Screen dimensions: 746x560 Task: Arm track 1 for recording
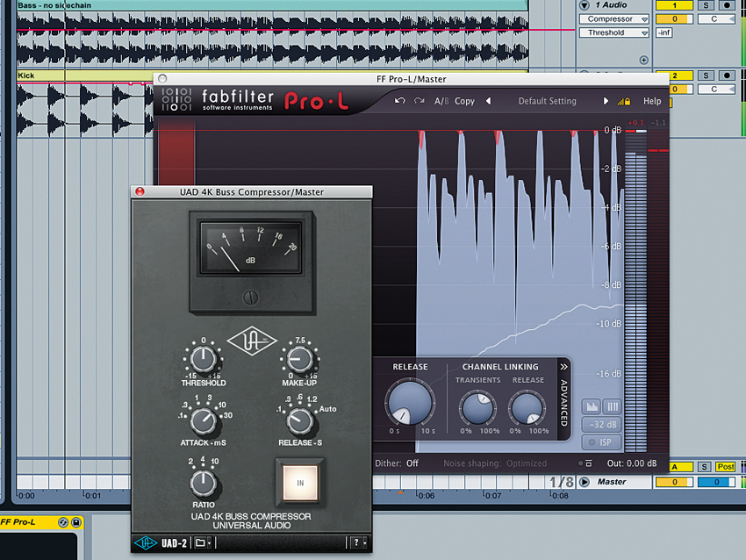tap(727, 5)
